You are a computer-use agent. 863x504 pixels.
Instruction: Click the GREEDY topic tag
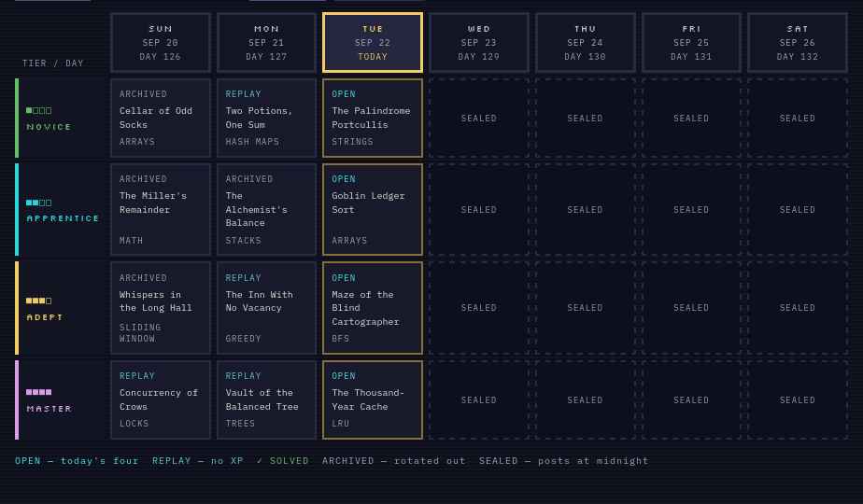click(243, 339)
